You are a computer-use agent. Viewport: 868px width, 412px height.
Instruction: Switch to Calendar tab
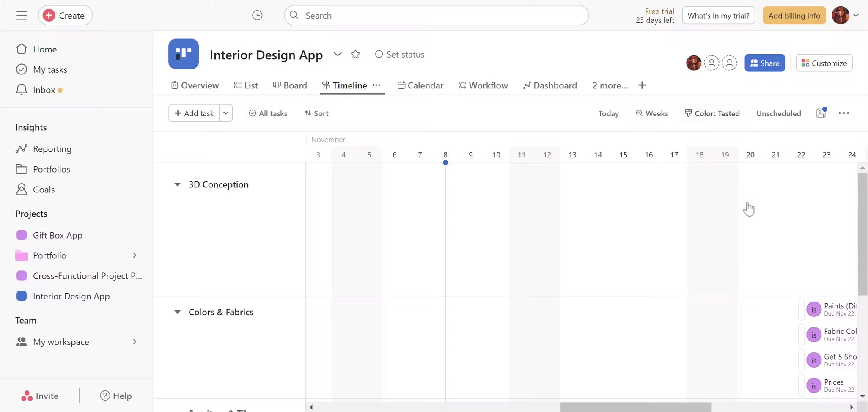pos(420,85)
